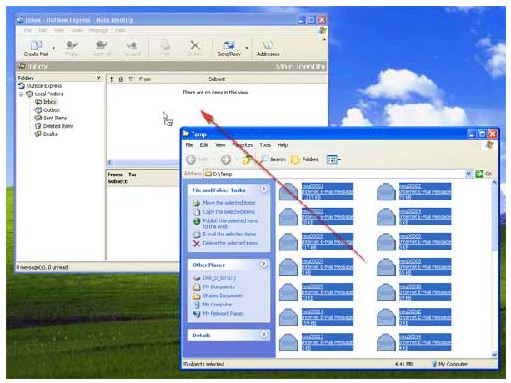Select the Deleted Items folder
Image resolution: width=511 pixels, height=383 pixels.
58,126
